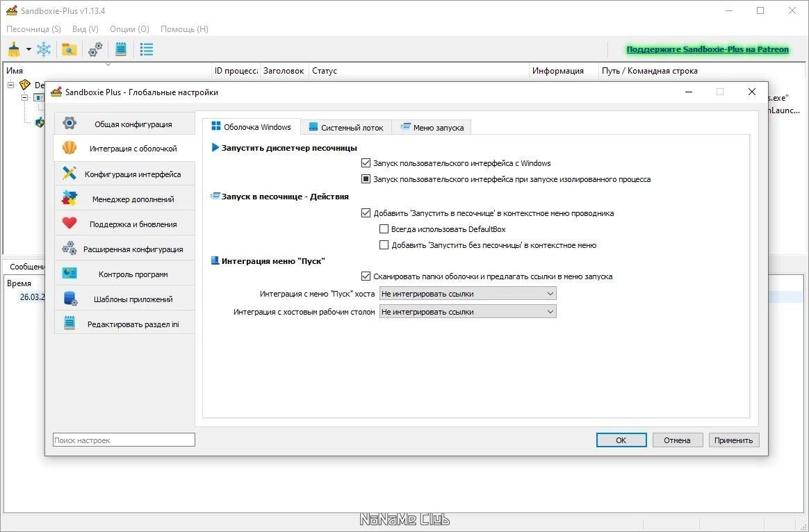Sort by the Информация column header
The image size is (809, 532).
click(564, 71)
